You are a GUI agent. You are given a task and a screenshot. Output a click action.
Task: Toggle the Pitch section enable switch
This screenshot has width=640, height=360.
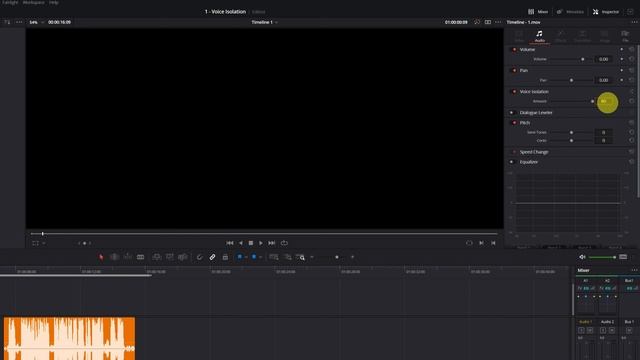coord(514,122)
